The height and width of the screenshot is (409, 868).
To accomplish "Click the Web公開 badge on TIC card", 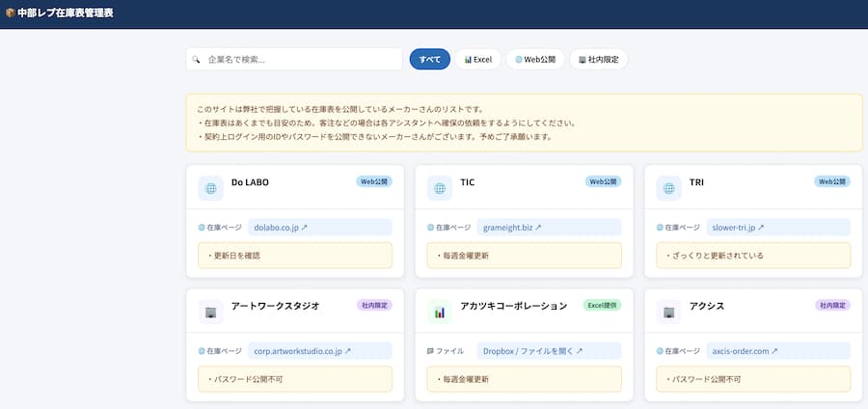I will 604,181.
